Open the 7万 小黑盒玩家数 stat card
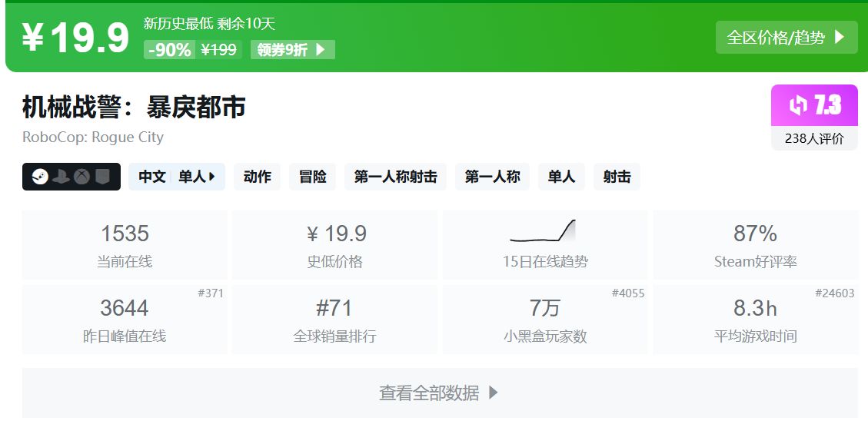 545,319
